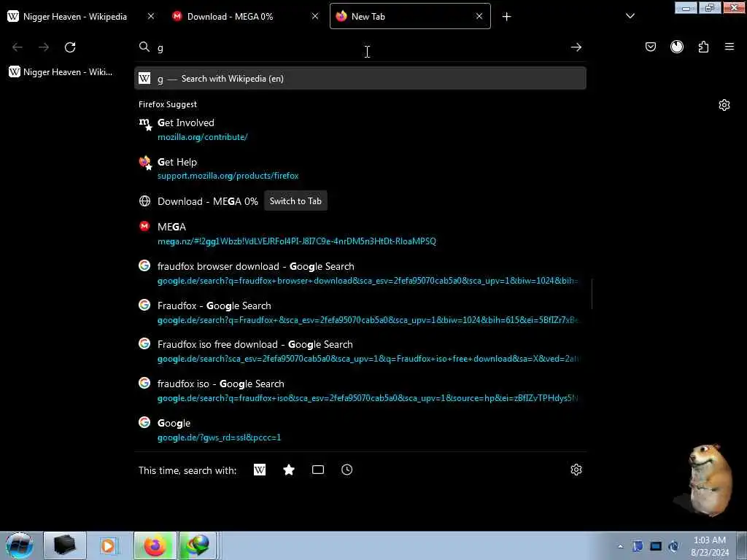Search open tabs with the tab icon
747x560 pixels.
pyautogui.click(x=318, y=470)
